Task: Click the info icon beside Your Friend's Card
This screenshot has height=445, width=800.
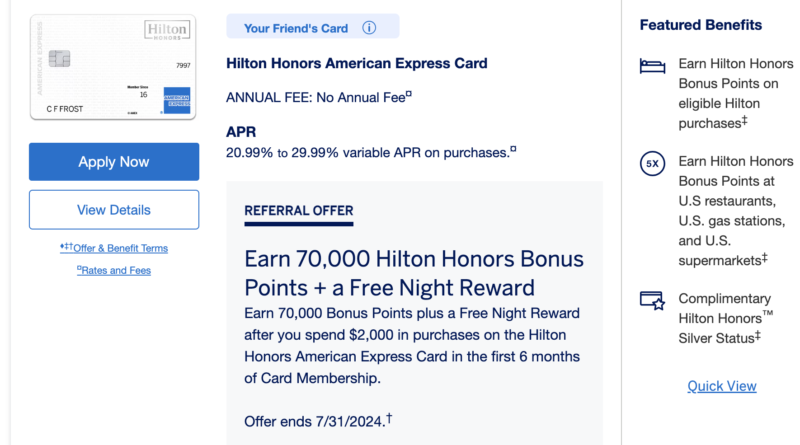Action: (370, 28)
